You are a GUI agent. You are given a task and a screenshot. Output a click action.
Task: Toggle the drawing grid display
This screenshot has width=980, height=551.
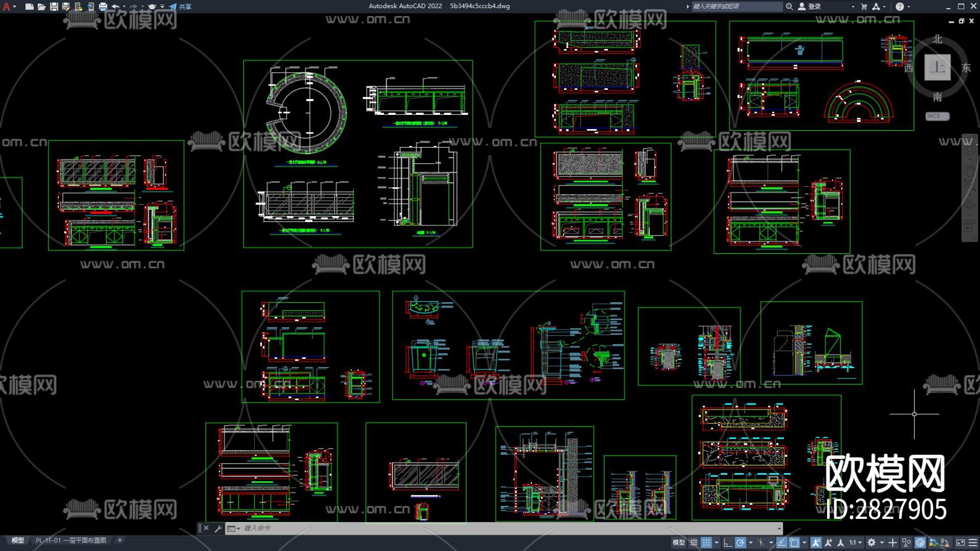pyautogui.click(x=694, y=542)
